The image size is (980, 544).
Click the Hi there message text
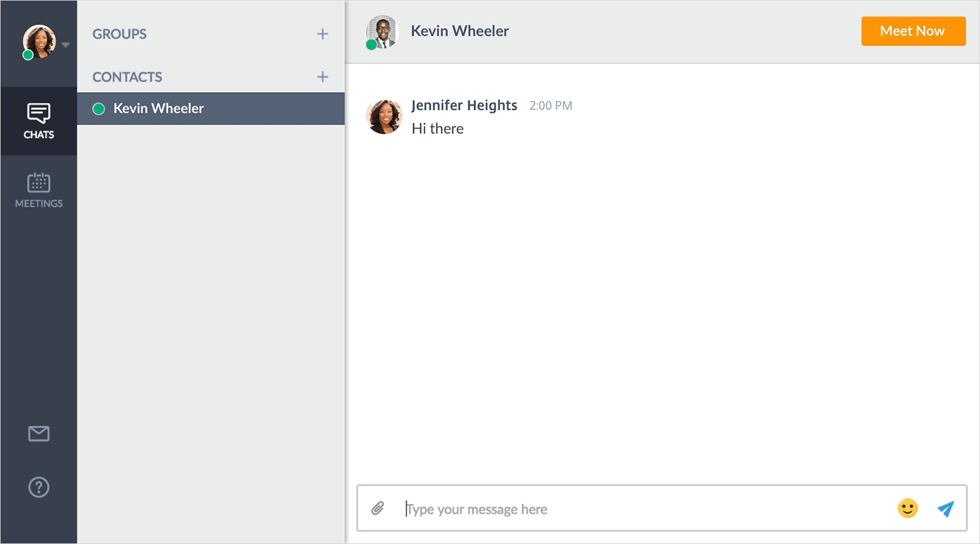(x=437, y=129)
